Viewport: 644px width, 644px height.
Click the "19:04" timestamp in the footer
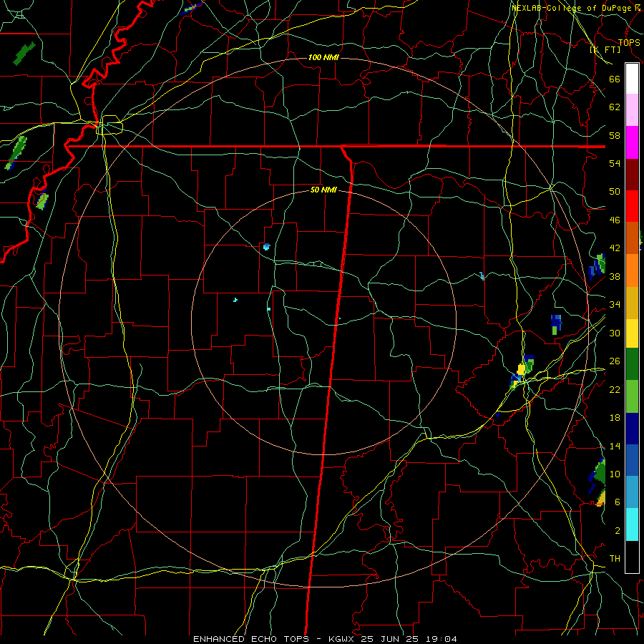pos(442,639)
